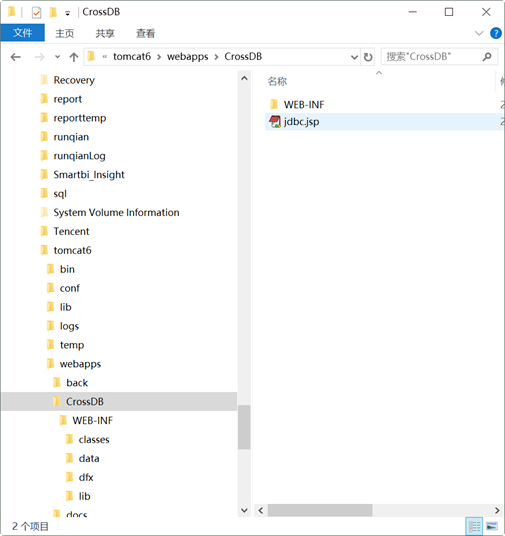The height and width of the screenshot is (536, 505).
Task: Click the window folder icon in title bar
Action: 12,12
